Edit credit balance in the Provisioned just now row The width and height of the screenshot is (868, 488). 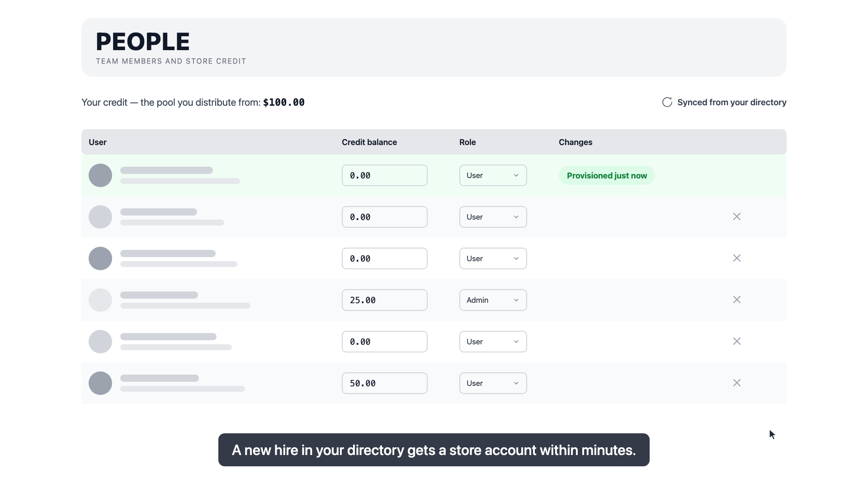[x=385, y=175]
